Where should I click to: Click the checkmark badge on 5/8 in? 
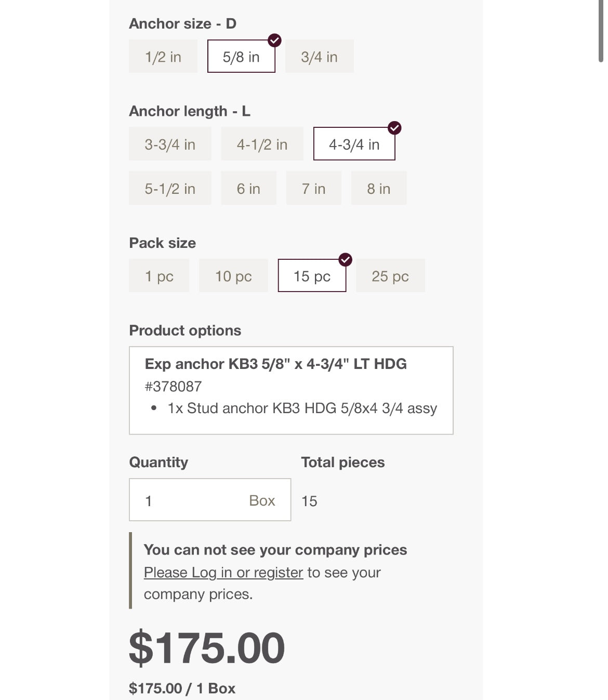pos(274,40)
